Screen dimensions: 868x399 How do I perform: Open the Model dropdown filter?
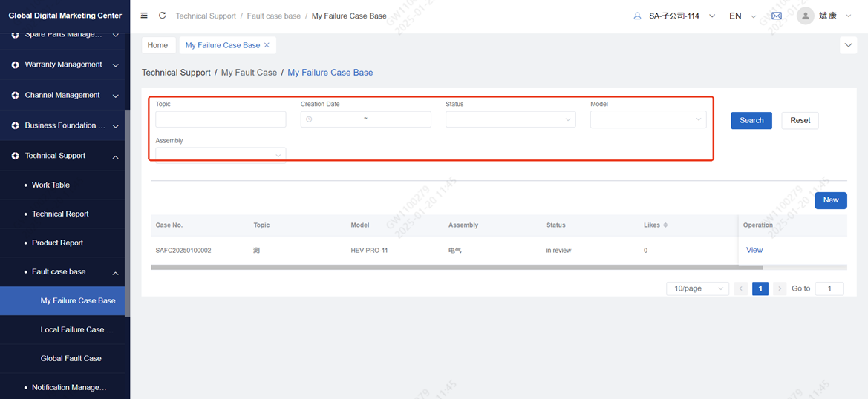pyautogui.click(x=648, y=119)
